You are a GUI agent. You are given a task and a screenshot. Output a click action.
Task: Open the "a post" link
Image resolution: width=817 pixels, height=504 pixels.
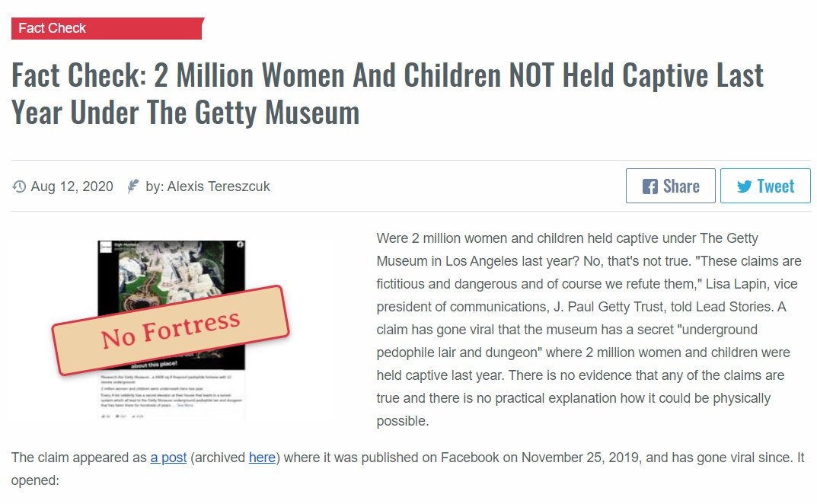point(168,458)
